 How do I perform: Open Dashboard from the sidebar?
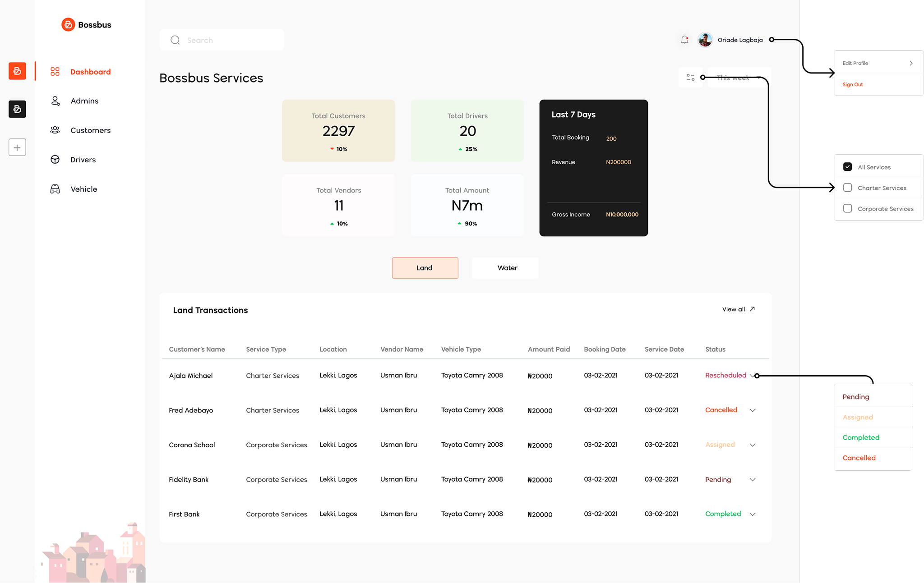[x=90, y=72]
